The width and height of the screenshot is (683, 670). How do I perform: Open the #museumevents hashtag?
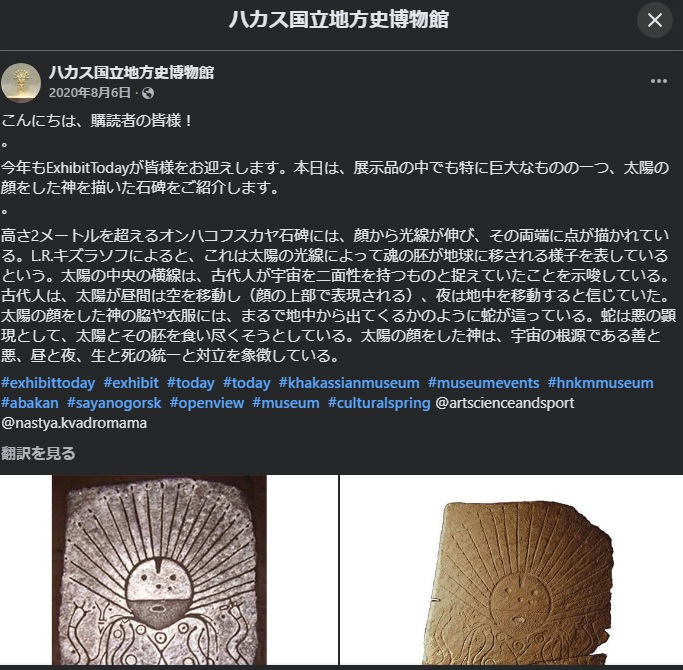tap(484, 383)
